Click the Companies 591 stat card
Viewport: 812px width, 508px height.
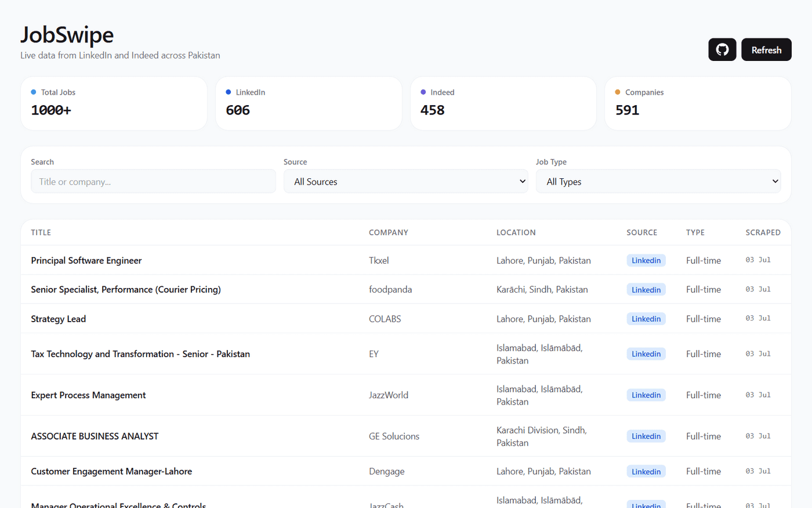point(698,103)
